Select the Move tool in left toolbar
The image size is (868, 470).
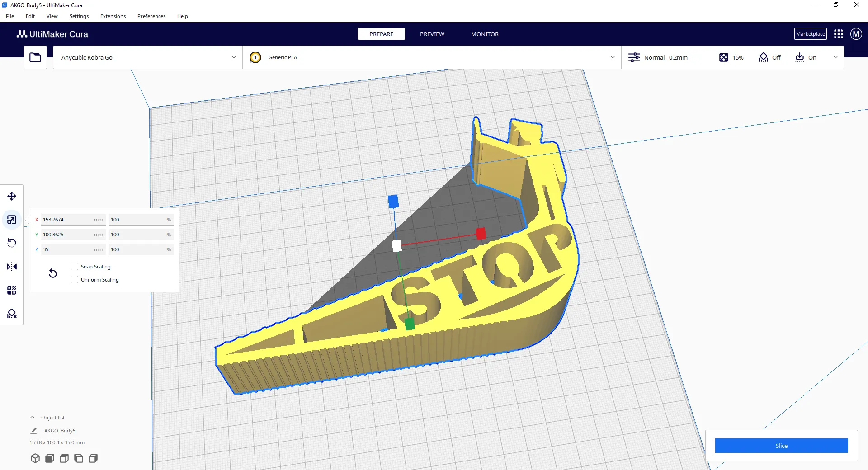tap(12, 196)
